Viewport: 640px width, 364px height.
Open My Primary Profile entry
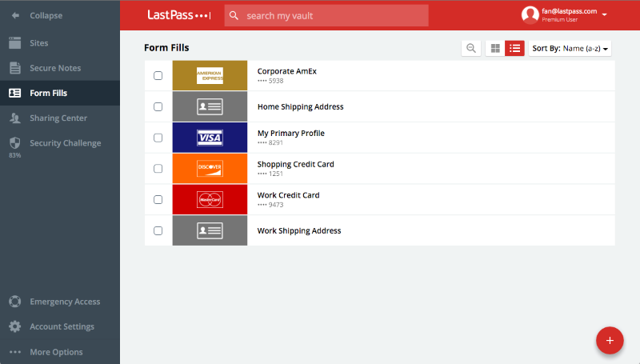pyautogui.click(x=291, y=134)
